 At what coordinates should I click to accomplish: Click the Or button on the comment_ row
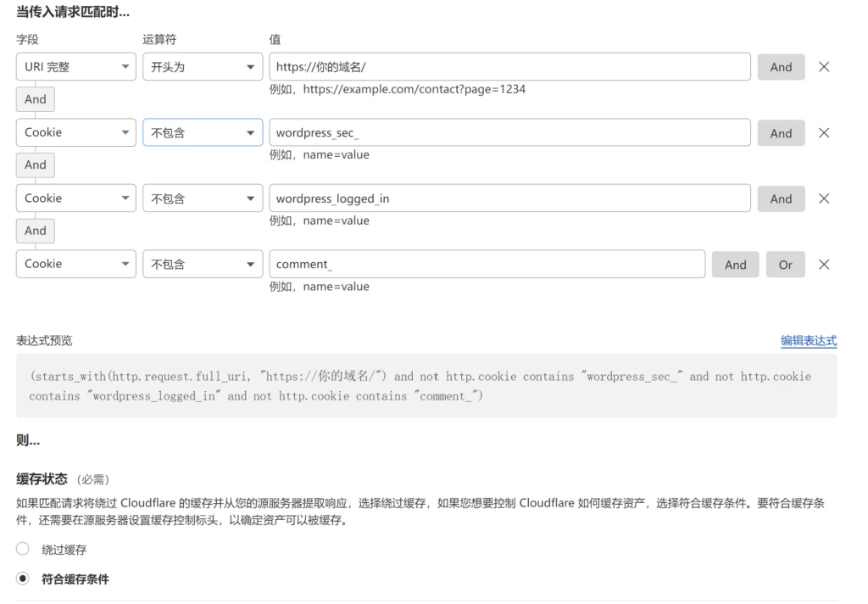[785, 264]
